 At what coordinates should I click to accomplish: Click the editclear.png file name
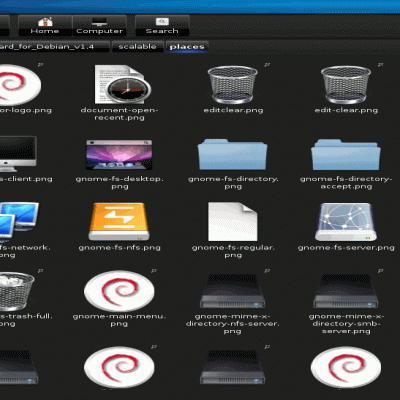pos(233,110)
